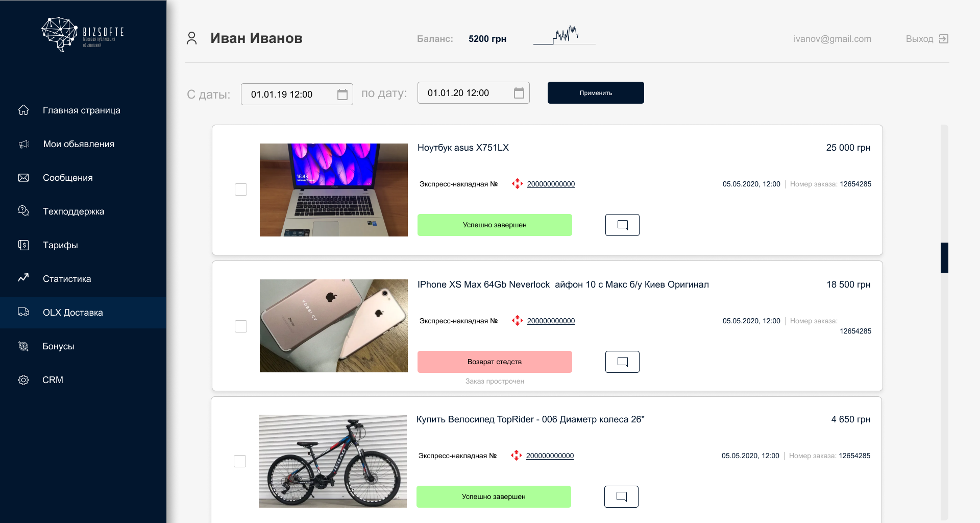Click the Nova Poshta icon in IPhone XS Max row
This screenshot has width=980, height=523.
[x=518, y=321]
